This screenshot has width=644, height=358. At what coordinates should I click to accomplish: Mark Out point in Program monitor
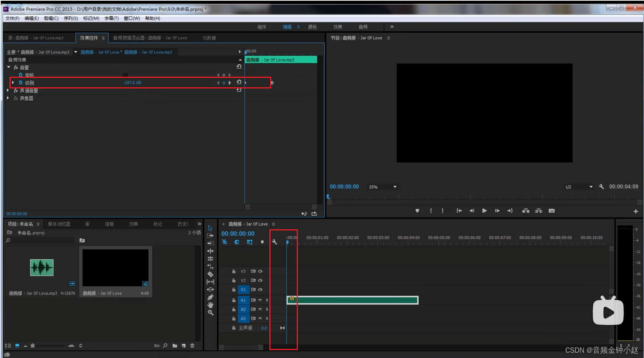[443, 211]
